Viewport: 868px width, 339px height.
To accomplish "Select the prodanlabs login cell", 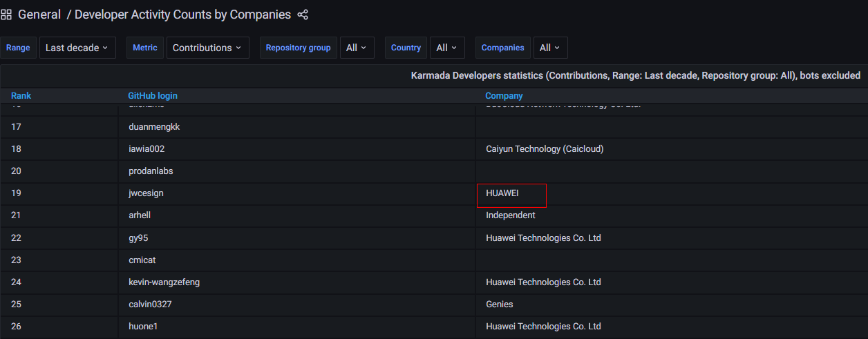I will click(151, 171).
